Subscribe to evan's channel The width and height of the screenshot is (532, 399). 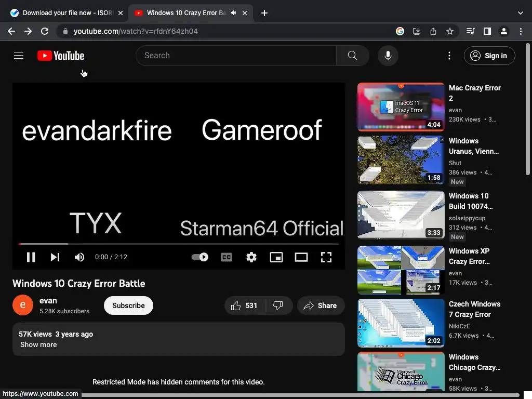(128, 305)
